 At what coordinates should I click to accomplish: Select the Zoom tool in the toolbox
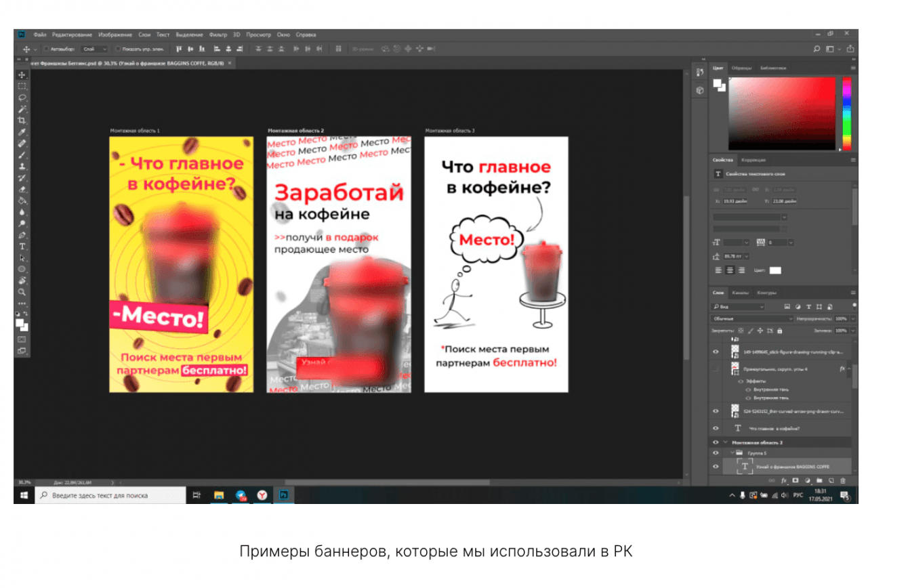[22, 292]
